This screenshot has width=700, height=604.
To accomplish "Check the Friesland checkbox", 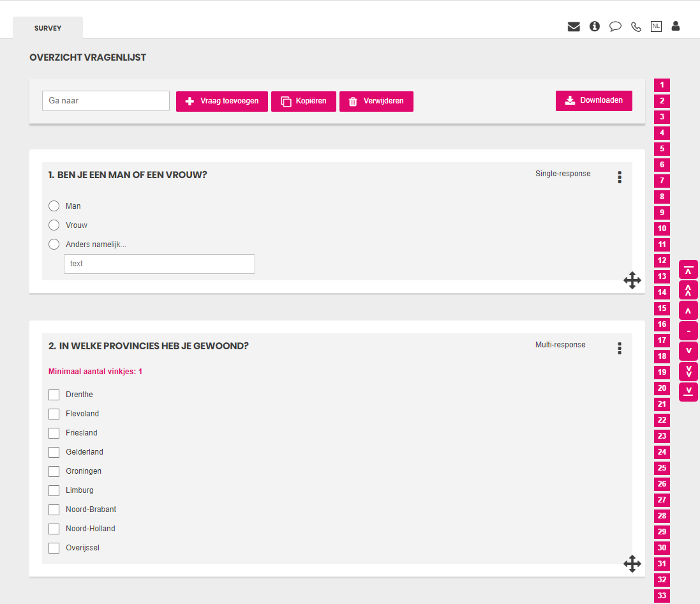I will [54, 433].
